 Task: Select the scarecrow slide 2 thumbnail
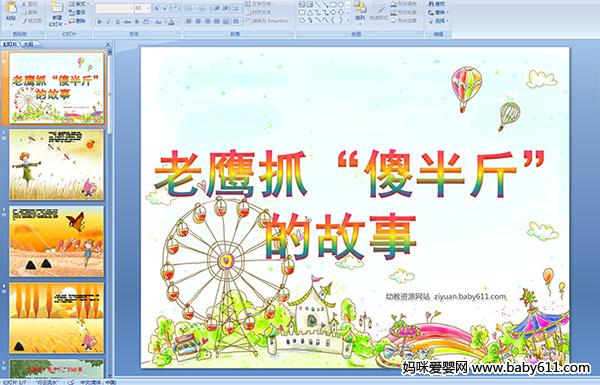57,165
